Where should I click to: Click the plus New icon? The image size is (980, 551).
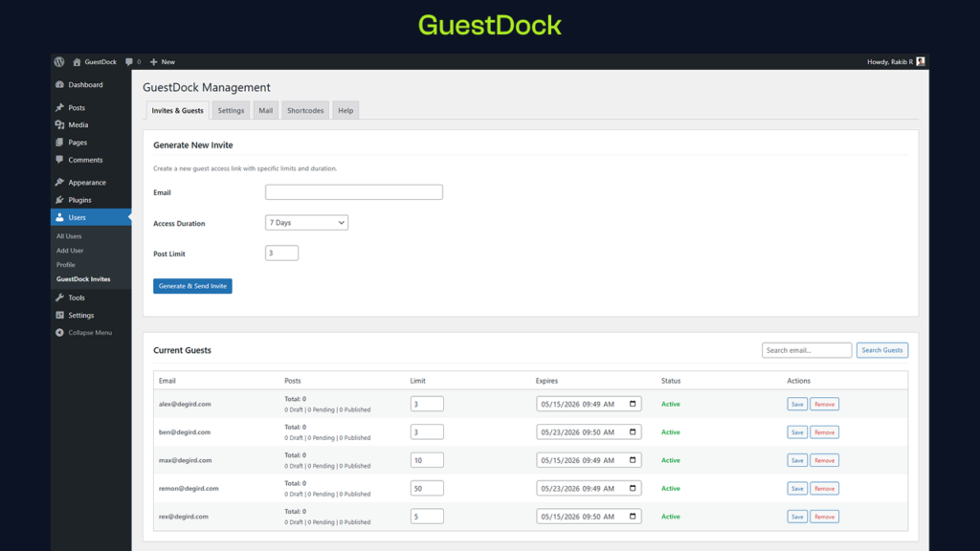point(154,62)
